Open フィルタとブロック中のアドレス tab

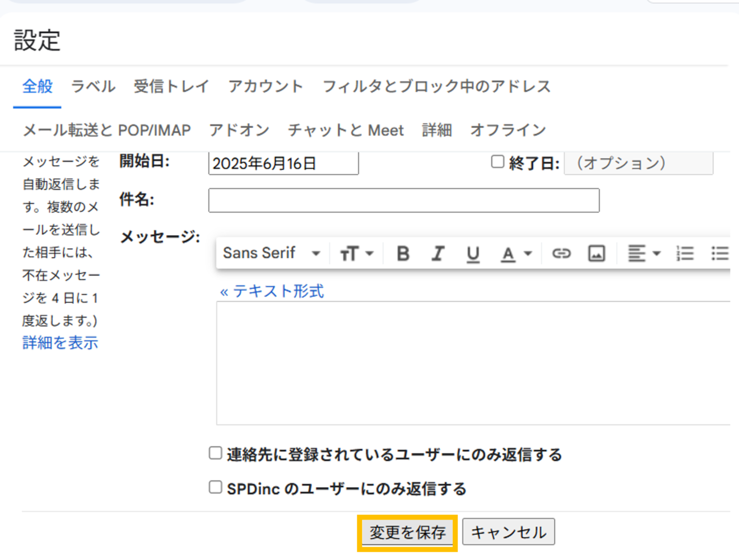click(x=436, y=86)
